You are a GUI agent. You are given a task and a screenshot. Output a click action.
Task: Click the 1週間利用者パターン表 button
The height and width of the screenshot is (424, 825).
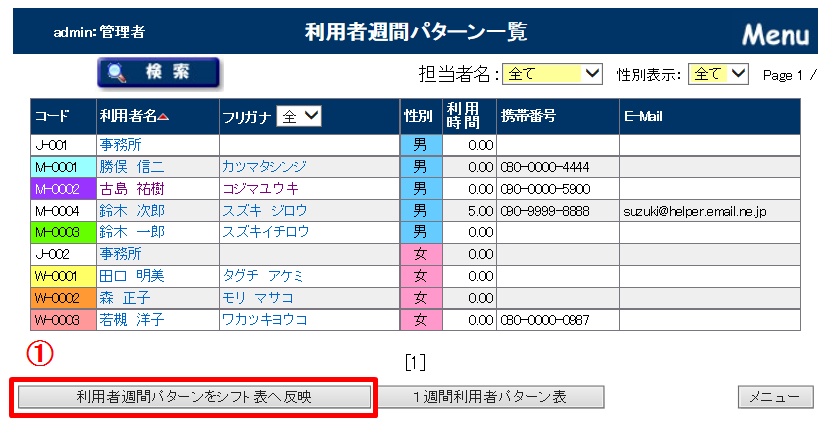click(x=490, y=397)
